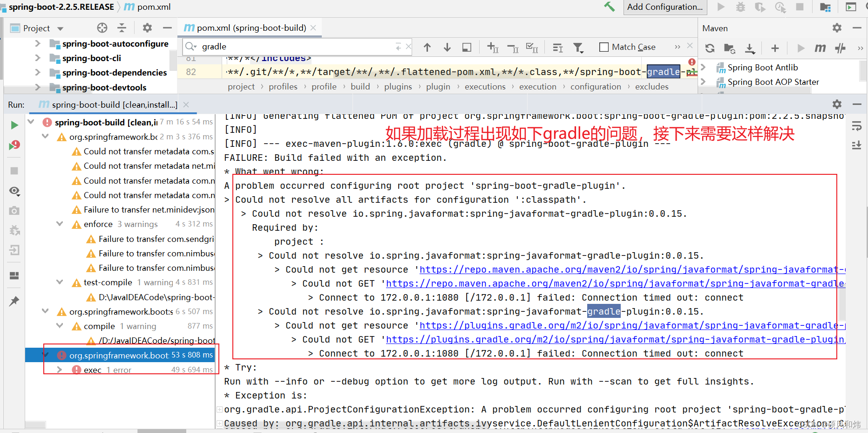Select spring-boot-devtools module

[x=104, y=87]
